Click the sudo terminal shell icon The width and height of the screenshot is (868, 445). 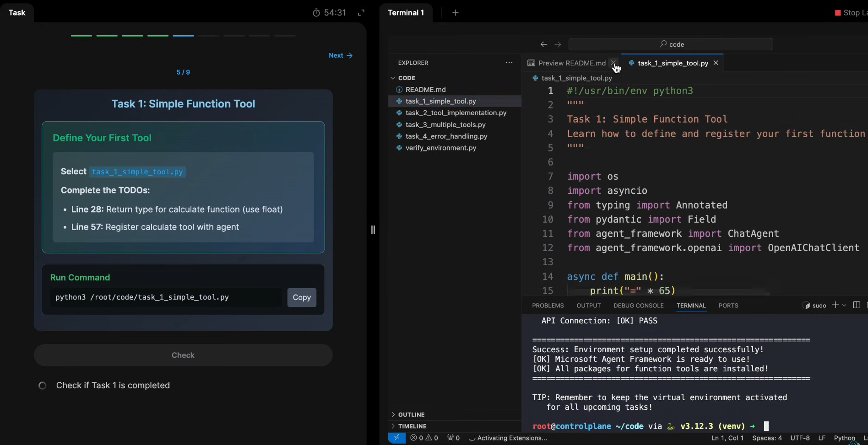click(x=807, y=306)
